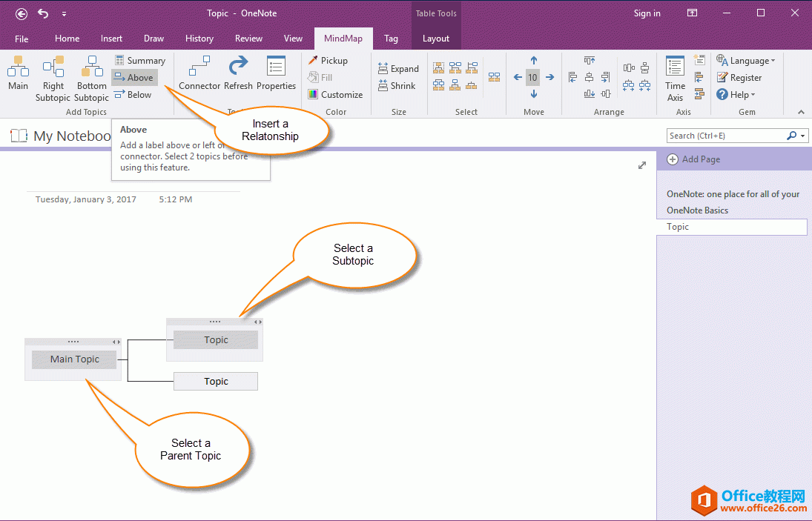Click the Refresh icon in Tools
This screenshot has width=812, height=521.
tap(238, 73)
